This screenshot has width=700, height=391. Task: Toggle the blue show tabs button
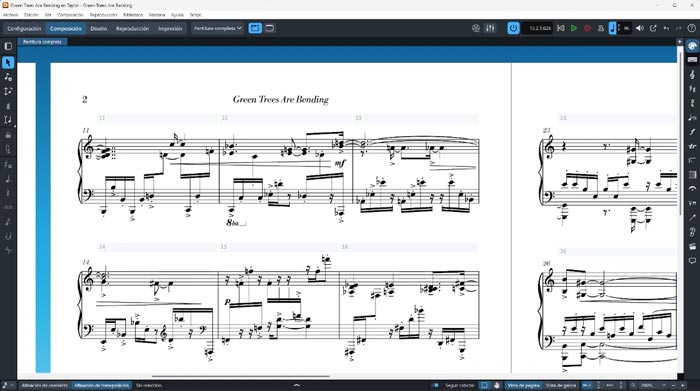(255, 28)
